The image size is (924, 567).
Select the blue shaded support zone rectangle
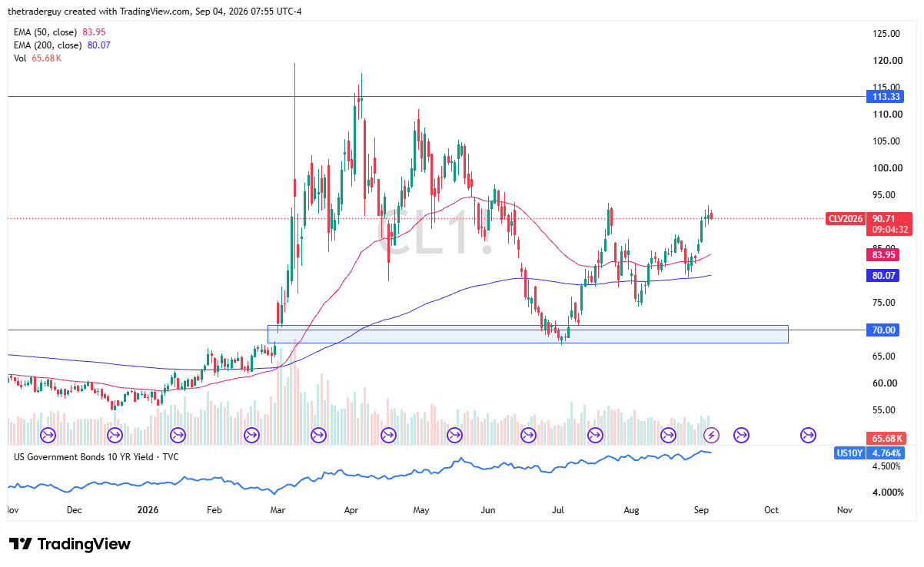tap(527, 333)
